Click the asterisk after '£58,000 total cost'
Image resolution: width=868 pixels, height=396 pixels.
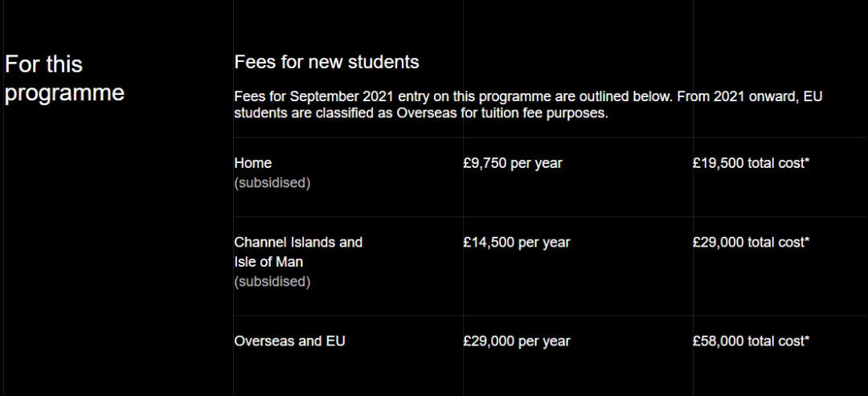coord(806,340)
